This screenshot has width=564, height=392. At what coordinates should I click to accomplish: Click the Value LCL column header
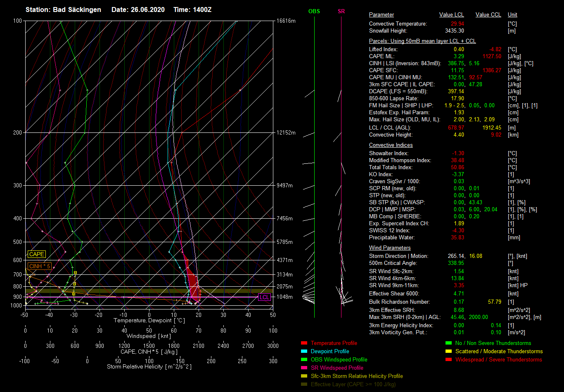[x=451, y=15]
